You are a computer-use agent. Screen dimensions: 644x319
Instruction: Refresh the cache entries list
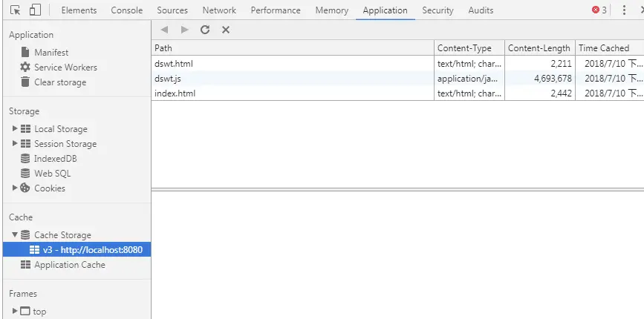pyautogui.click(x=205, y=30)
